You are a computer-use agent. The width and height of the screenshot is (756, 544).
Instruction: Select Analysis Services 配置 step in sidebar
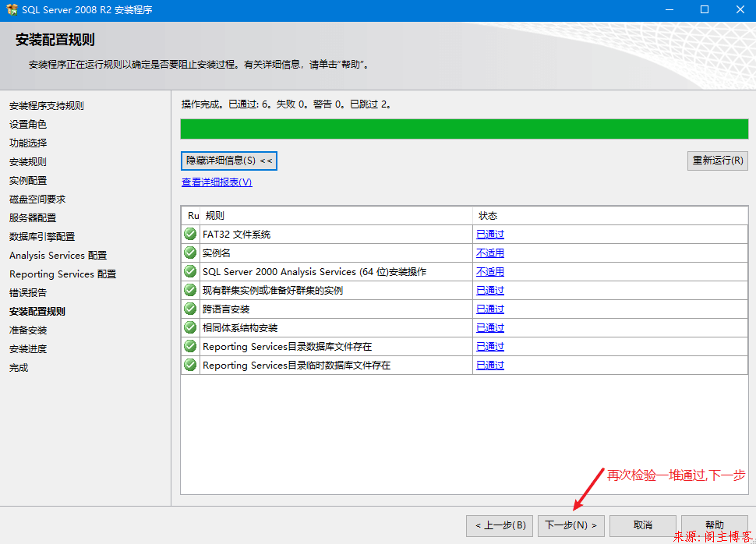click(x=58, y=256)
